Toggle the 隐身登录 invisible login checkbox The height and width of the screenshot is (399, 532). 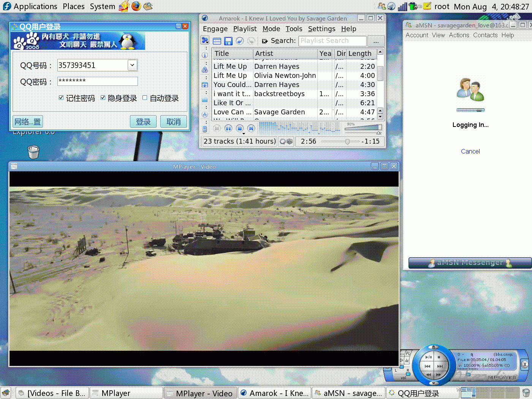pos(103,98)
